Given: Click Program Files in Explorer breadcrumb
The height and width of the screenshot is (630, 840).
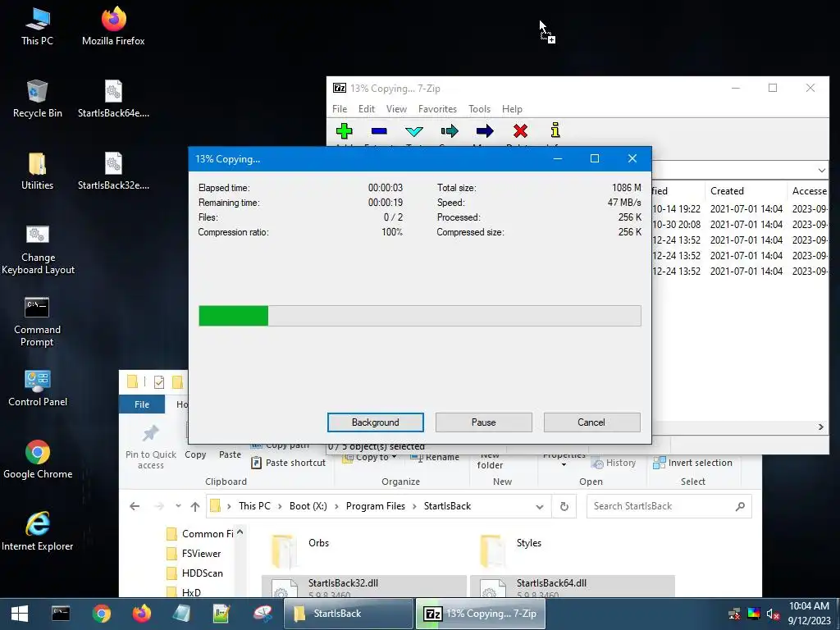Looking at the screenshot, I should pos(375,506).
